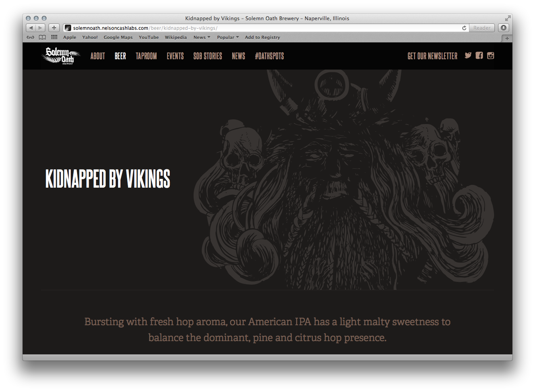Click the KIDNAPPED BY VIKINGS heading
This screenshot has height=392, width=535.
tap(108, 179)
